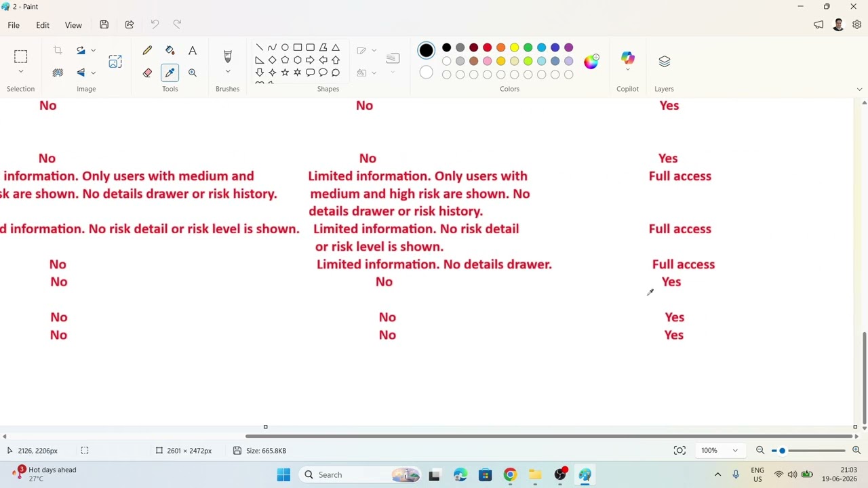Click the Zoom in plus button
The height and width of the screenshot is (488, 868).
click(856, 451)
